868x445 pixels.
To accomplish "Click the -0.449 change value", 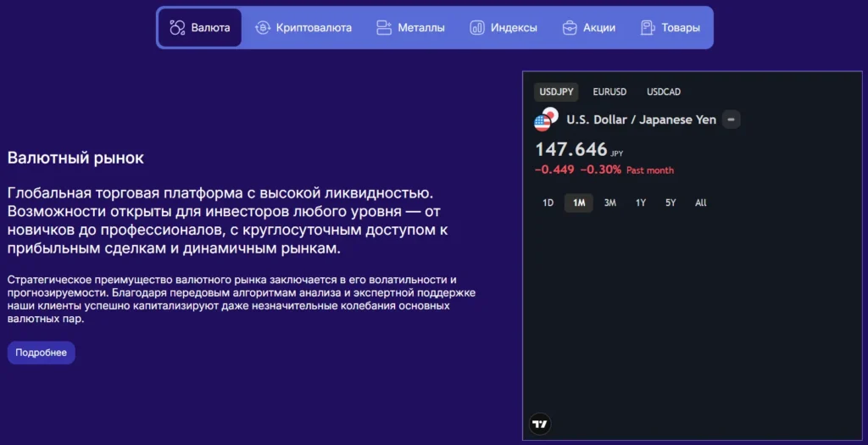I will pyautogui.click(x=554, y=170).
